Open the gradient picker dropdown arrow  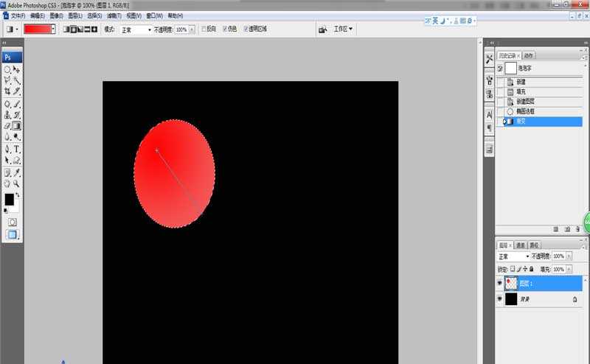click(x=53, y=29)
